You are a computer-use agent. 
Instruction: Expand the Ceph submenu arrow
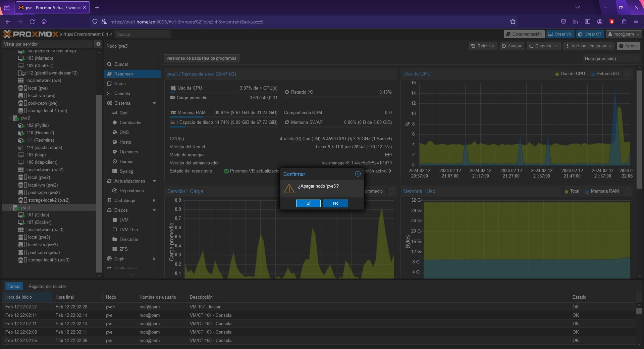(x=154, y=259)
